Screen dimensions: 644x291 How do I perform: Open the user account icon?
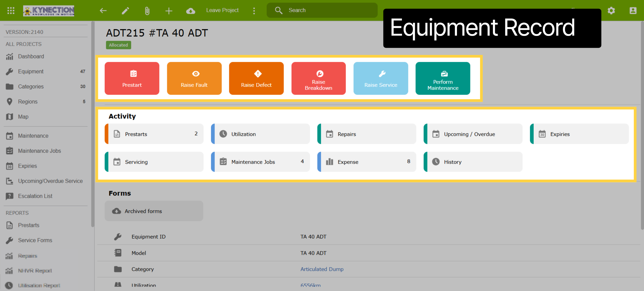(633, 10)
